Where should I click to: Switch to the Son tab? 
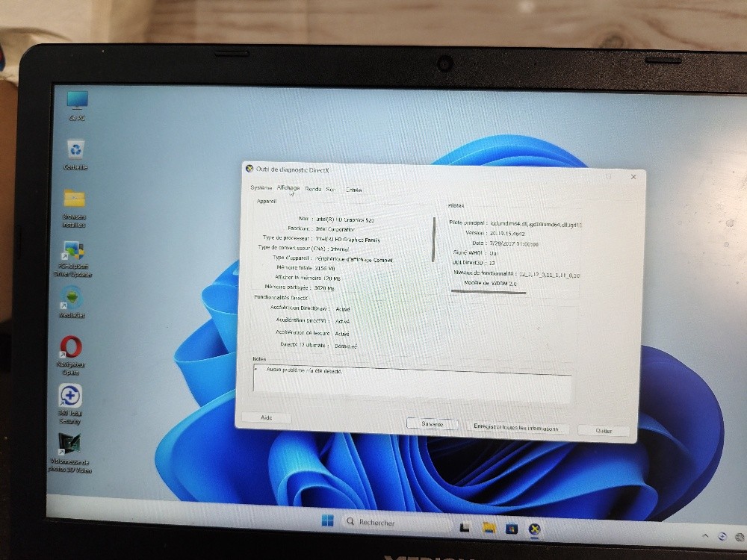coord(331,190)
